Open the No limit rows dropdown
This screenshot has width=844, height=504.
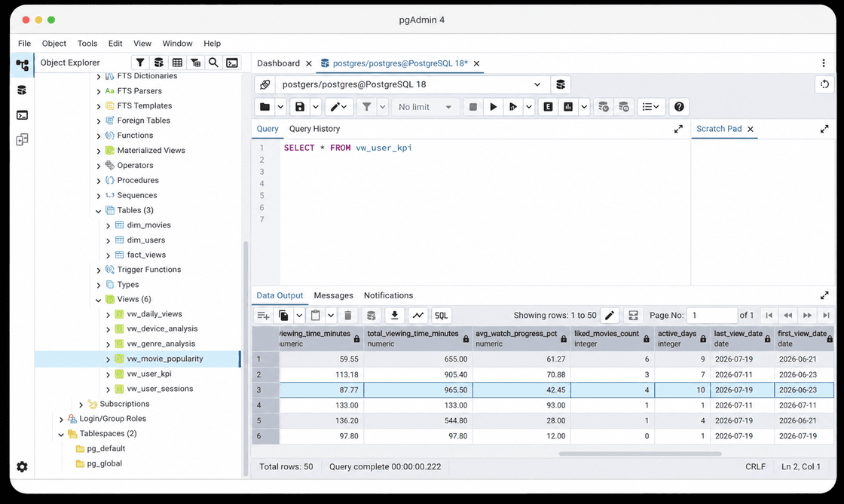[x=425, y=106]
